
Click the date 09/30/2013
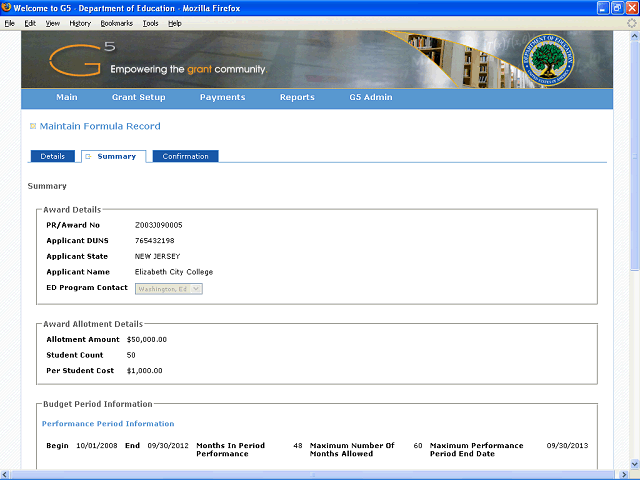(x=567, y=446)
